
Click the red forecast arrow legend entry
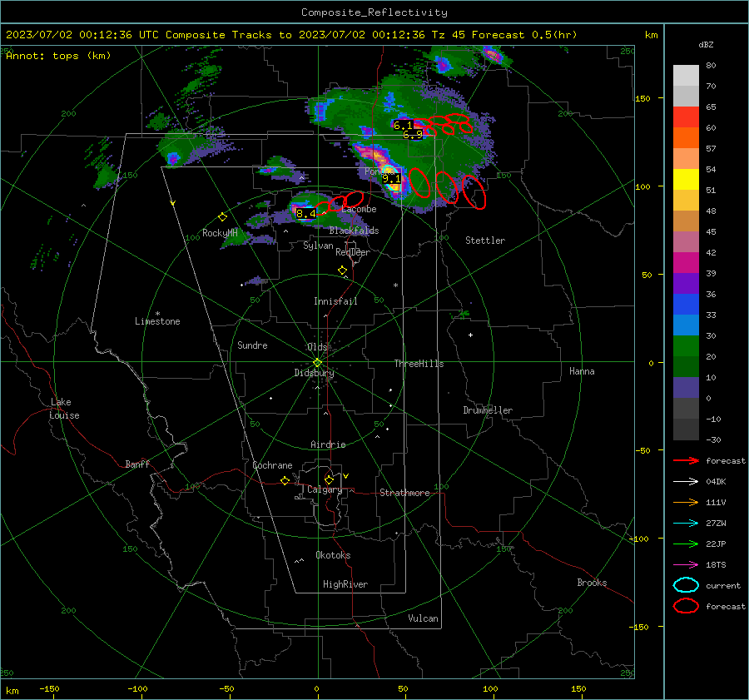point(686,460)
